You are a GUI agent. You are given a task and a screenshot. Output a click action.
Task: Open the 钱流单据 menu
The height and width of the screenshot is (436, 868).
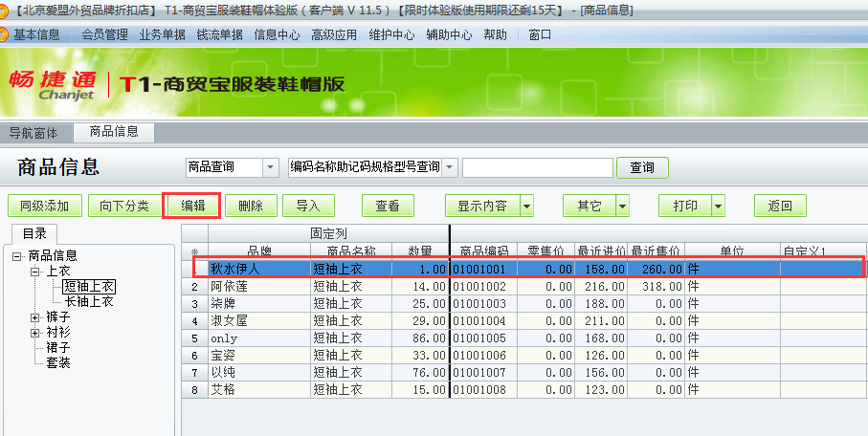tap(220, 34)
